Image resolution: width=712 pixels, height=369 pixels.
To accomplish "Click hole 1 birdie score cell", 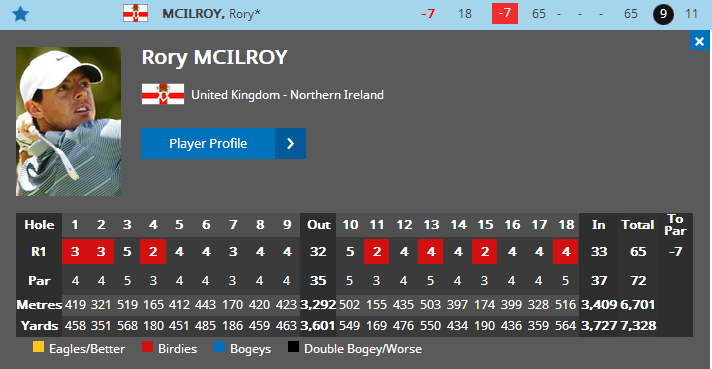I will 75,251.
